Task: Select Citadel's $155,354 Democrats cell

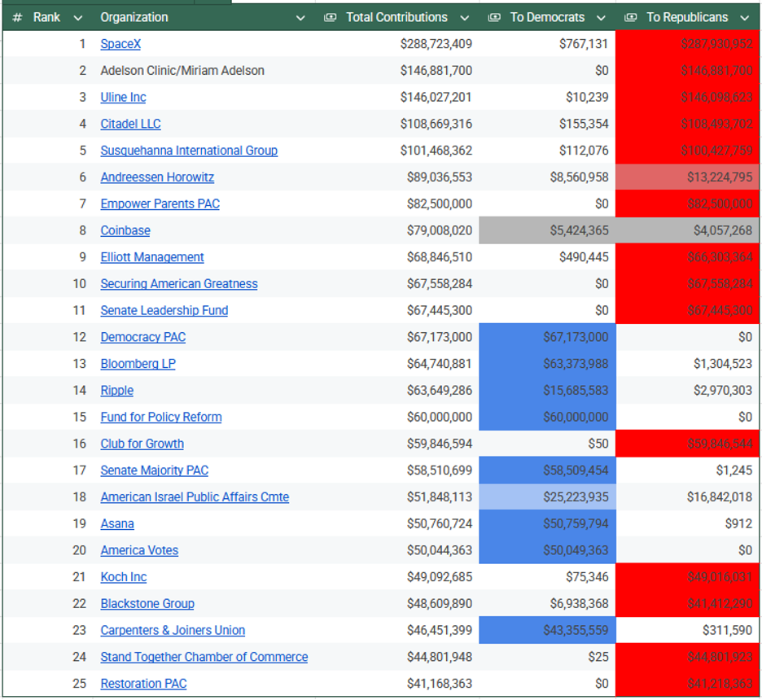Action: [x=547, y=124]
